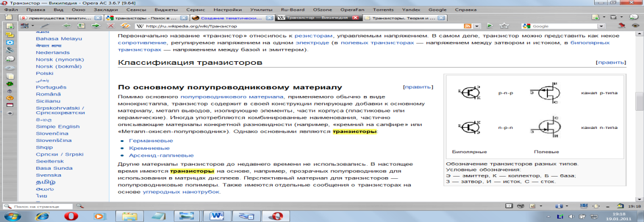
Task: Open the chat bubbles panel in sidebar
Action: (10, 35)
